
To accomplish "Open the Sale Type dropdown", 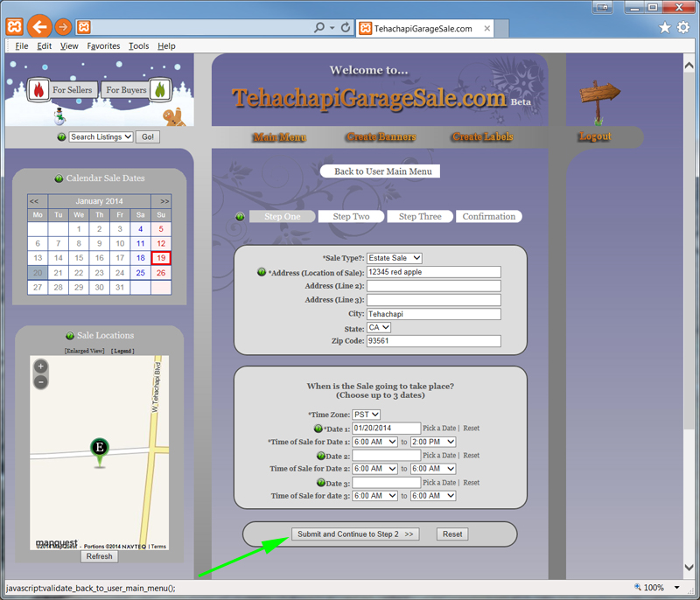I will (x=395, y=258).
